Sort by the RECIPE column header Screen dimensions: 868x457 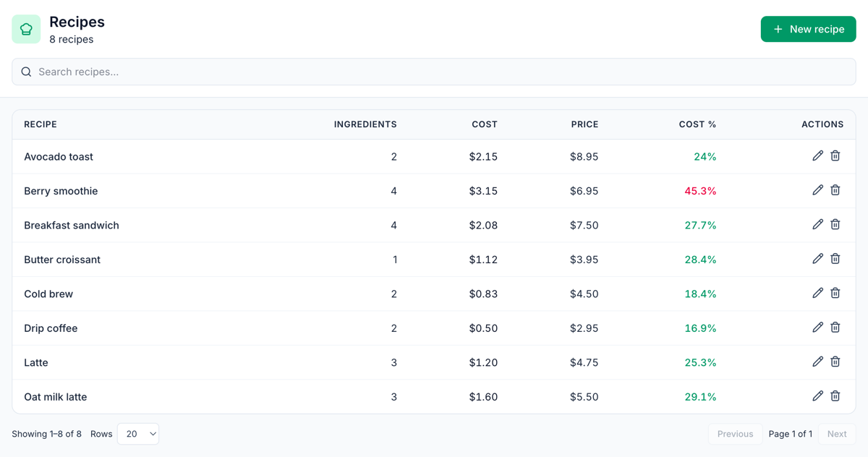(41, 124)
